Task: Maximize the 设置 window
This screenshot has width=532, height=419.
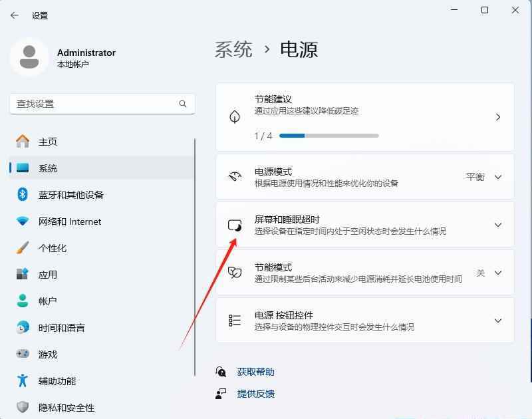Action: click(485, 10)
